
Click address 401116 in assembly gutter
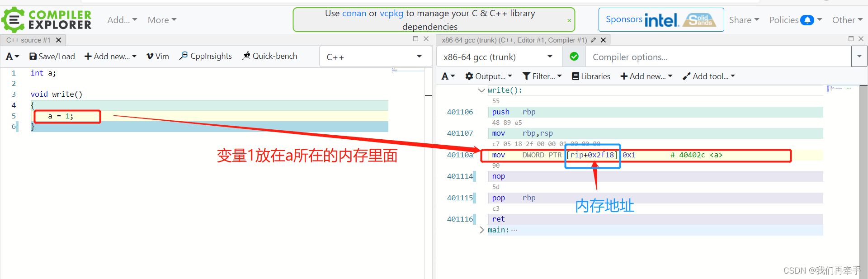[460, 219]
